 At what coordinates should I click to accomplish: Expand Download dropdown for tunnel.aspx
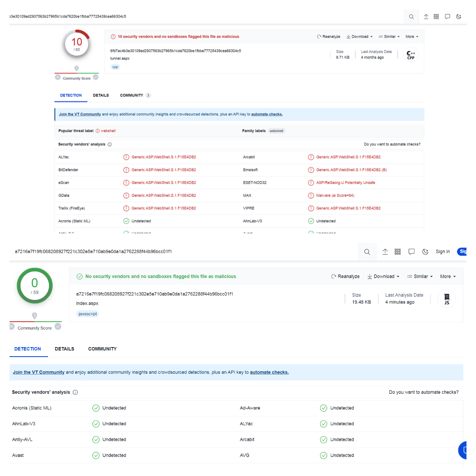(x=359, y=36)
